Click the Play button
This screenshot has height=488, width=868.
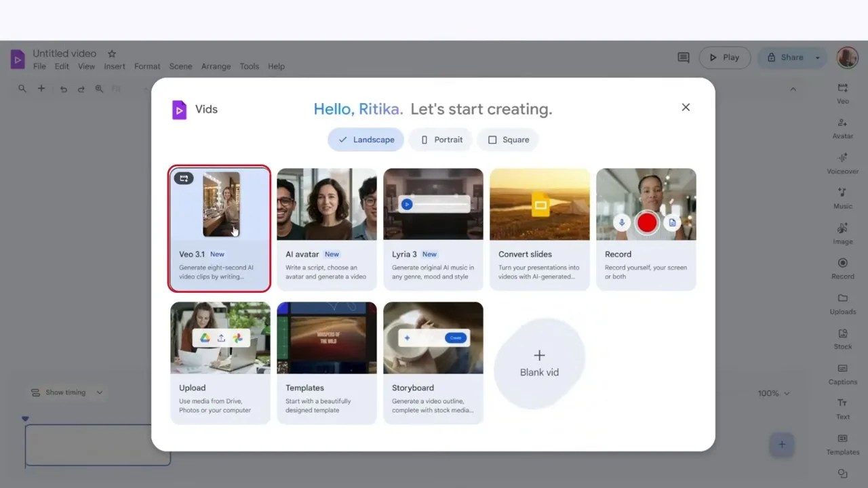coord(724,58)
